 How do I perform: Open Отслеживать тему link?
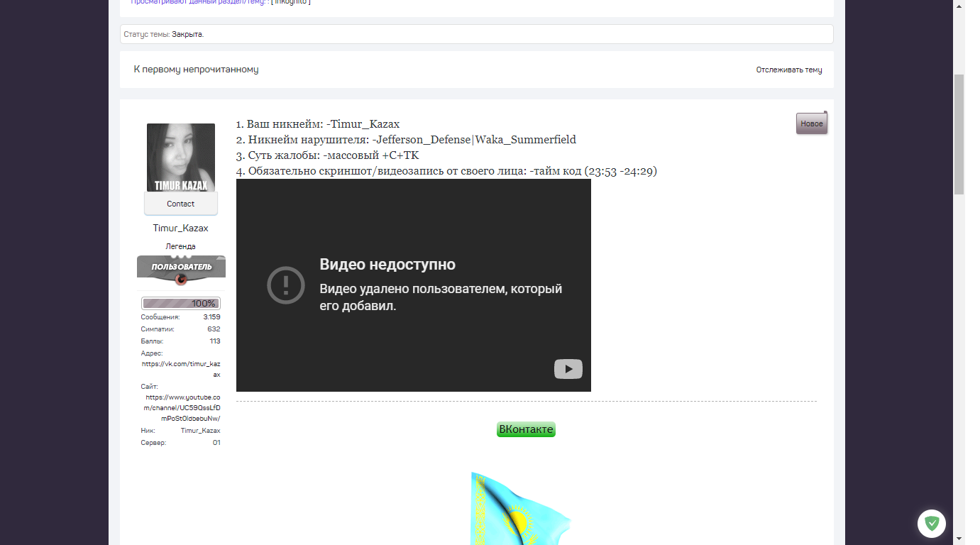click(789, 70)
